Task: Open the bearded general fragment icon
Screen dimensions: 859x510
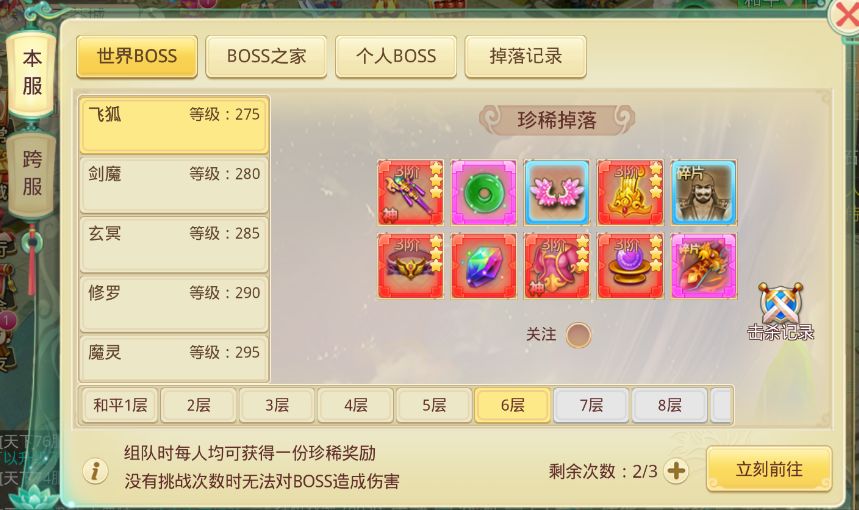Action: pyautogui.click(x=703, y=193)
